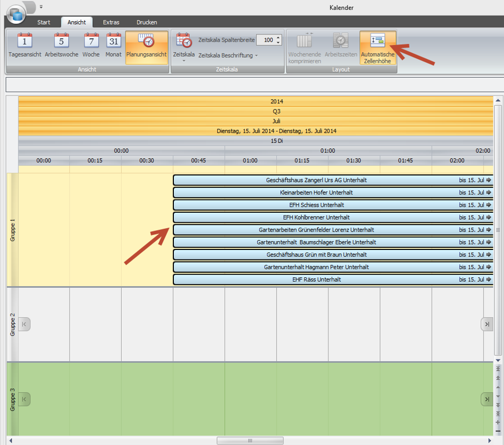Click horizontal scrollbar left arrow

pos(11,441)
